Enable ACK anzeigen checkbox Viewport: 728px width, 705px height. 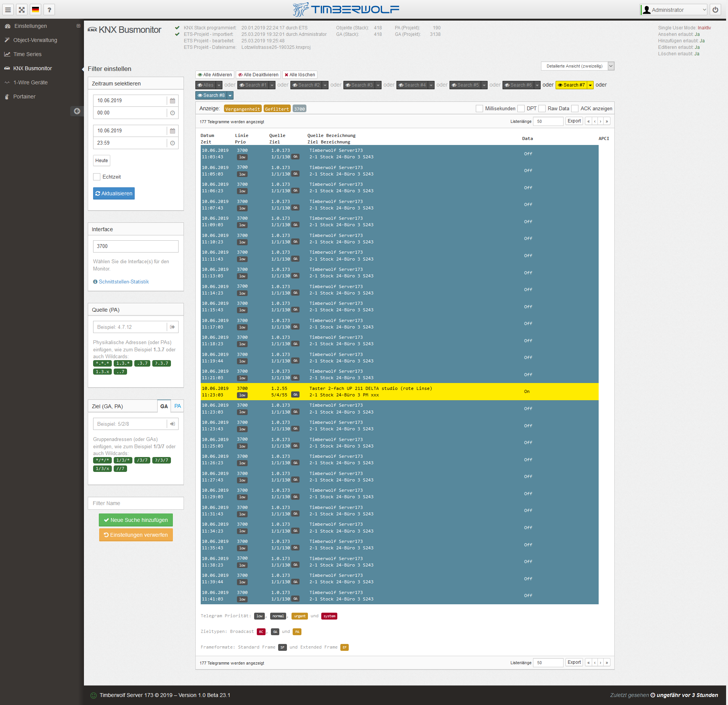tap(575, 109)
